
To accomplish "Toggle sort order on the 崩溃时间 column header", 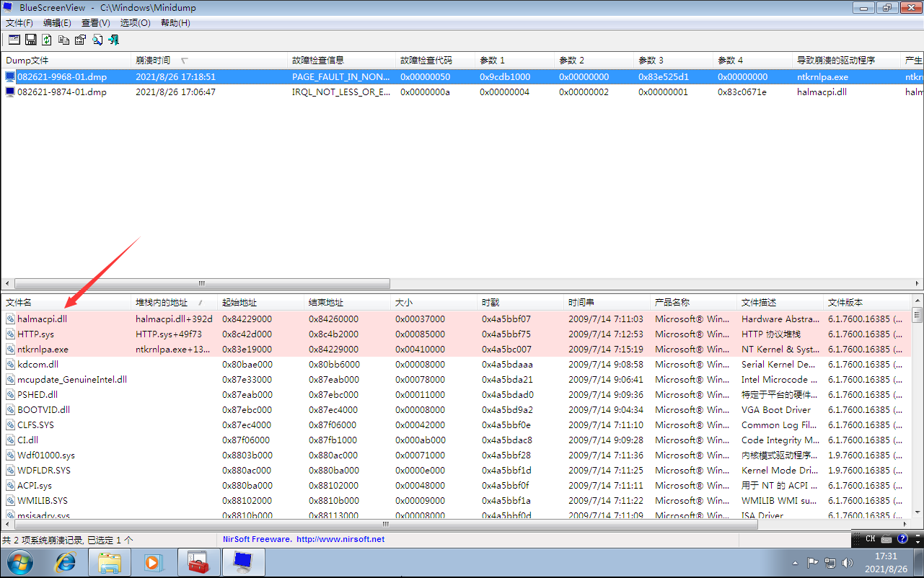I will (x=173, y=60).
